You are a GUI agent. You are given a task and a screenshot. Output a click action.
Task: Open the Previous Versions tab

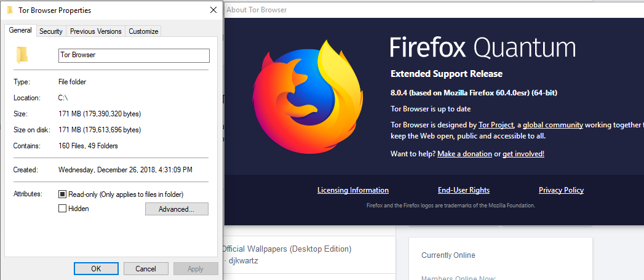(96, 31)
